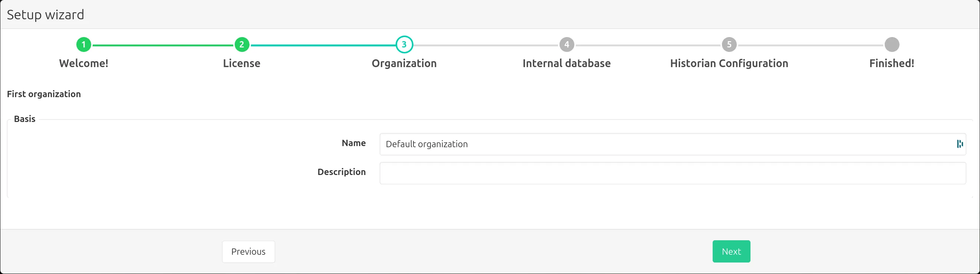The image size is (980, 274).
Task: Focus the Name input field
Action: tap(673, 144)
